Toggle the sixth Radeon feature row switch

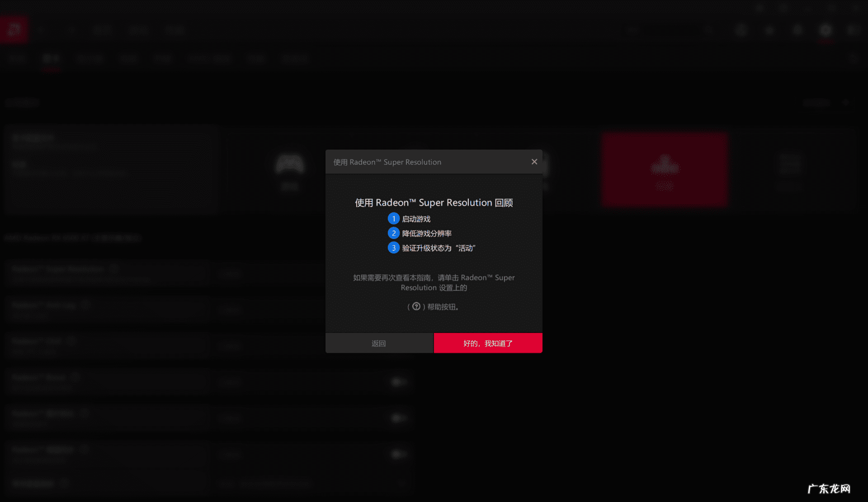pos(398,454)
